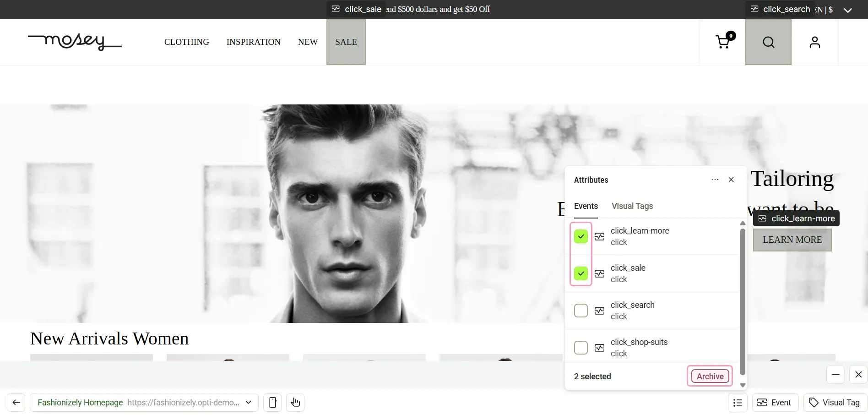The width and height of the screenshot is (868, 415).
Task: Select the interact mode hand icon
Action: [295, 402]
